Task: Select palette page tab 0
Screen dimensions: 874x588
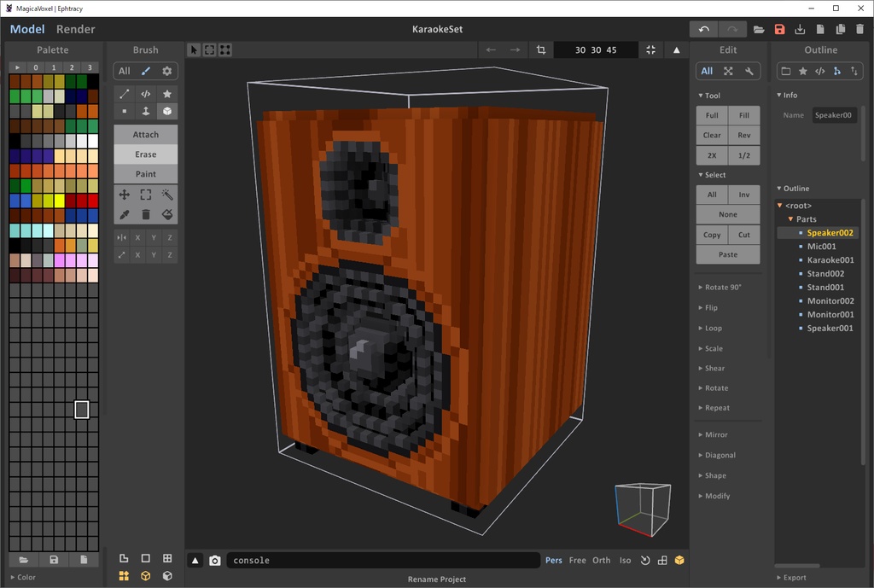Action: tap(36, 67)
